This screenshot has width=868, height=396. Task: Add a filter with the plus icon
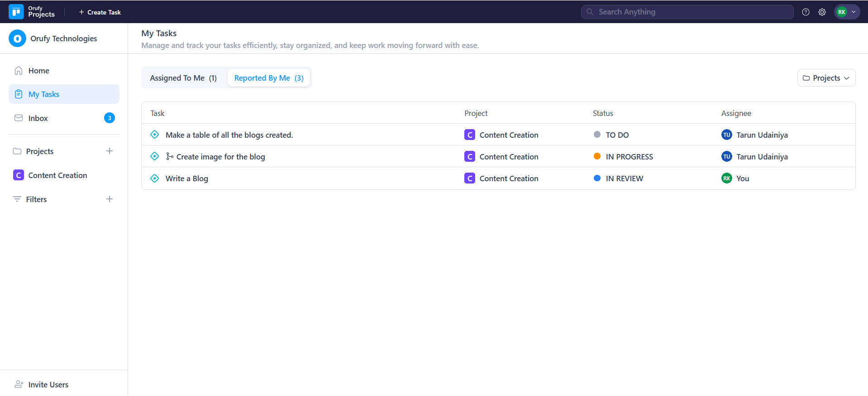tap(110, 199)
